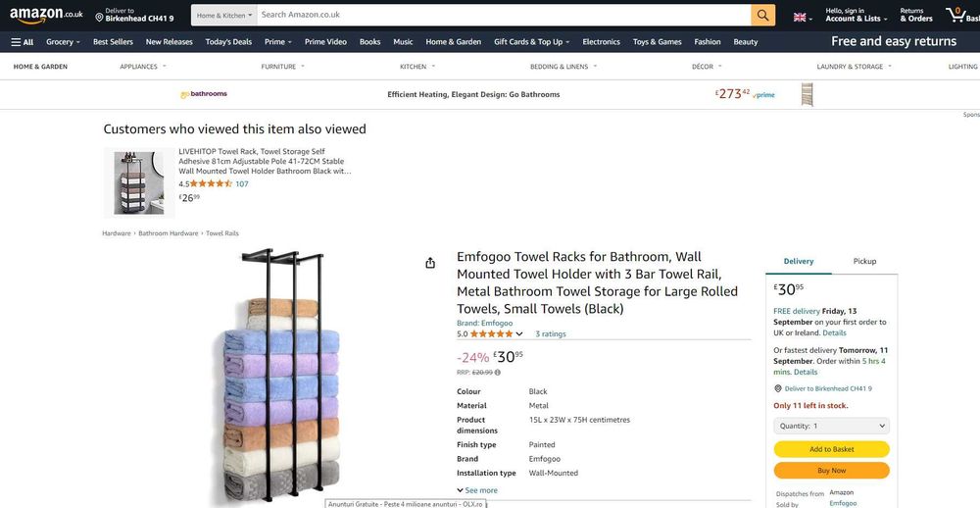The height and width of the screenshot is (508, 980).
Task: Click the Buy Now button
Action: (x=831, y=471)
